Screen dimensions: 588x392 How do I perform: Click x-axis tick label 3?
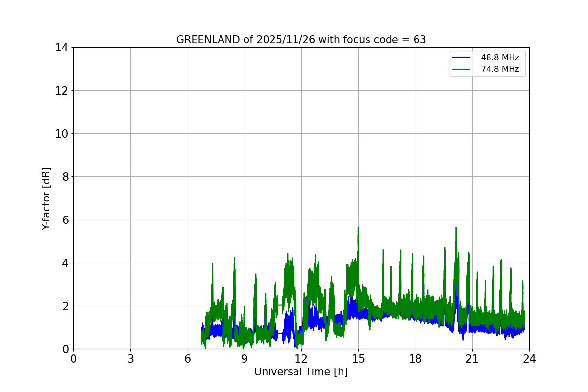(x=130, y=359)
